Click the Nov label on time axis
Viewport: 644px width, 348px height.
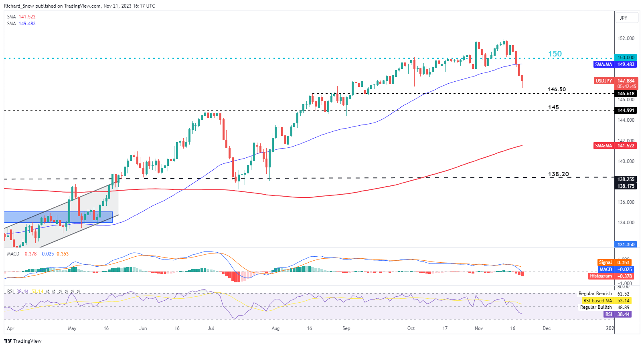479,328
